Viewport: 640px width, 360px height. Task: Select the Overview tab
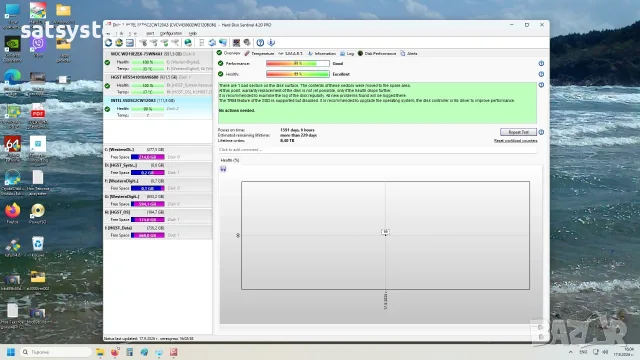pos(229,53)
